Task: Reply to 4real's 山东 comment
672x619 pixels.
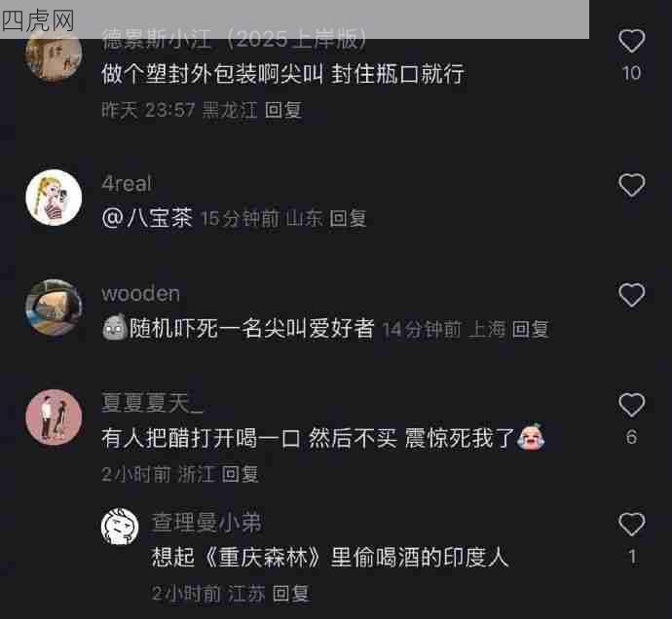Action: [348, 218]
